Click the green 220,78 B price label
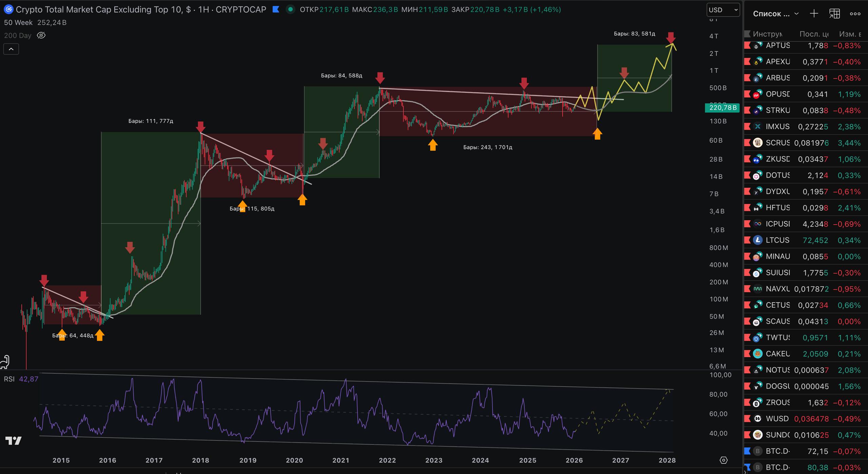868x474 pixels. [722, 108]
